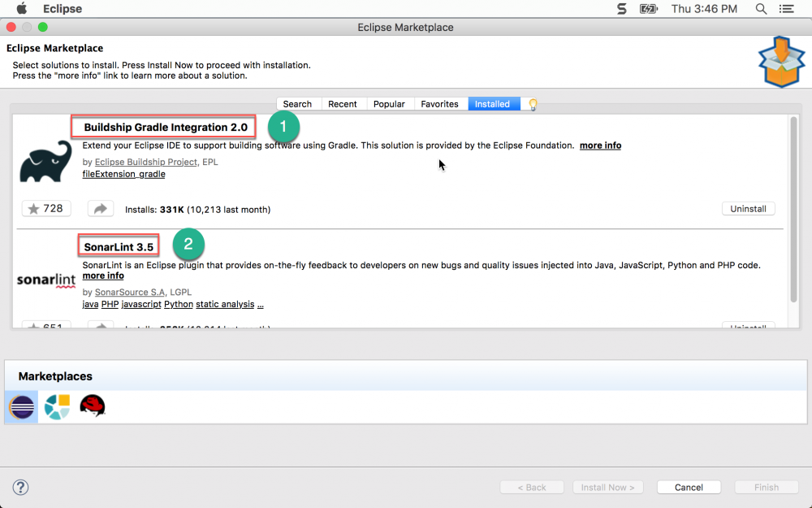The height and width of the screenshot is (508, 812).
Task: Click the Thu 3:46 PM clock
Action: [704, 9]
